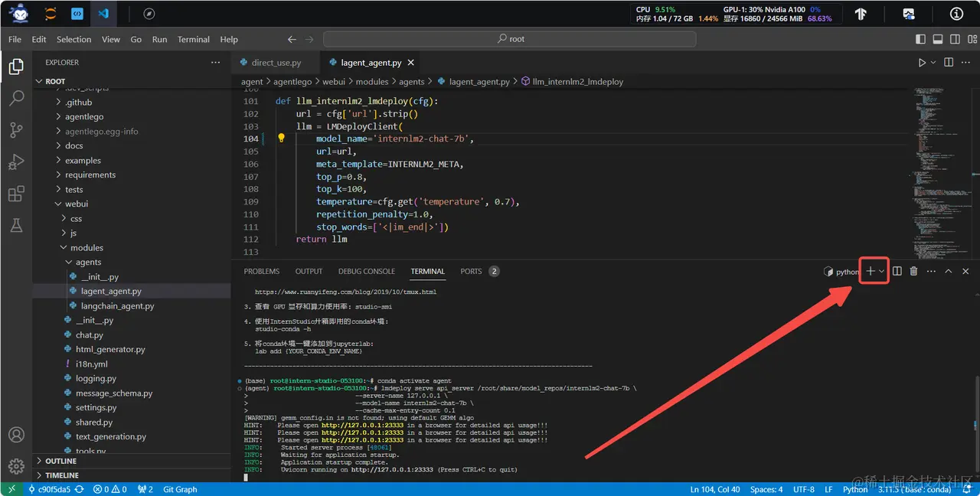Expand the docs folder
This screenshot has width=980, height=496.
coord(73,145)
